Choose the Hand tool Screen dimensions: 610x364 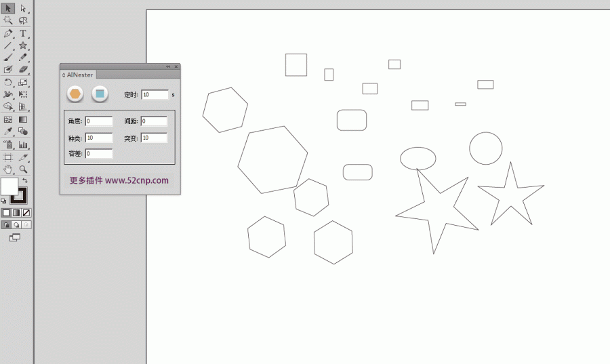click(7, 169)
